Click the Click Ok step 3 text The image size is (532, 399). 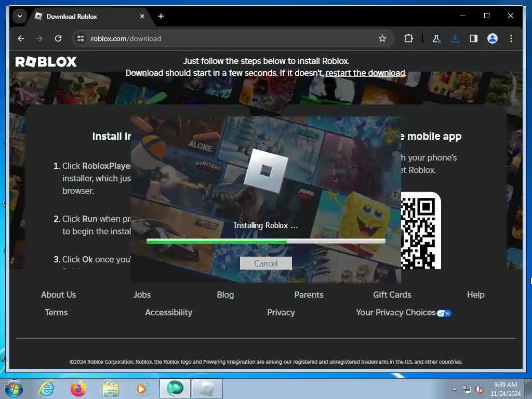(x=92, y=259)
